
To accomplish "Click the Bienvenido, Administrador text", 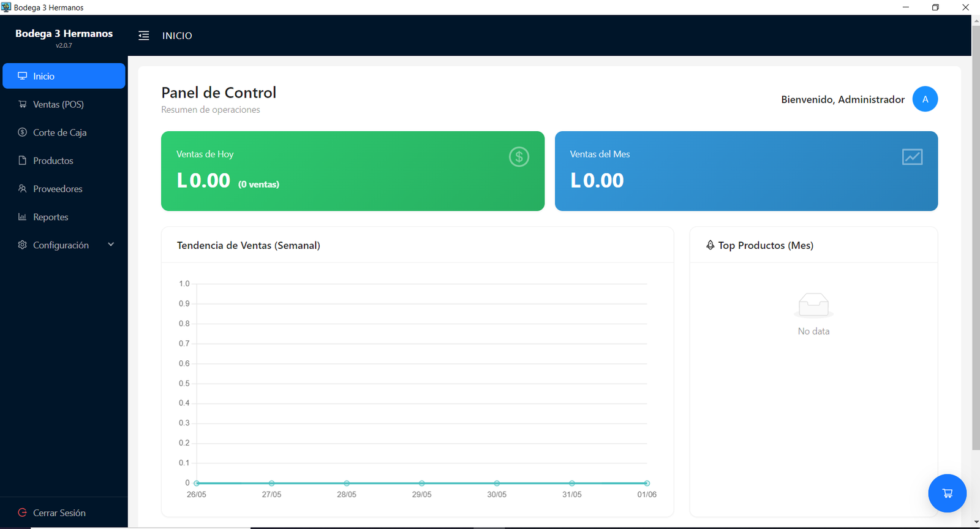I will (x=843, y=99).
